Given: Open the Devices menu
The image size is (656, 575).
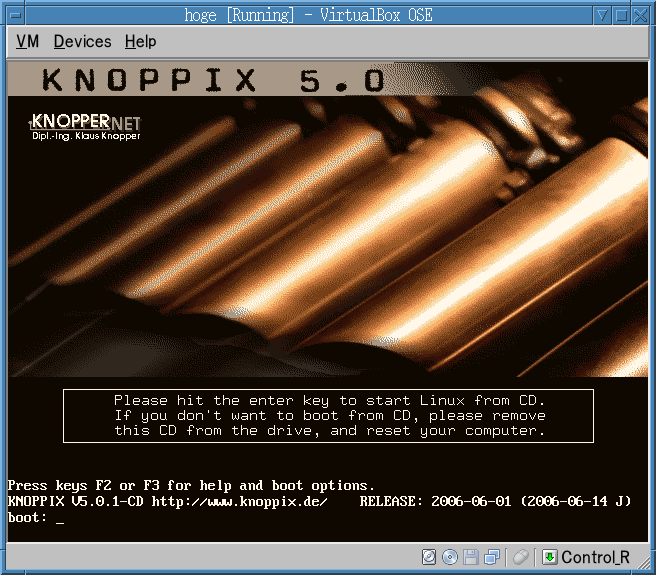Looking at the screenshot, I should pos(82,41).
